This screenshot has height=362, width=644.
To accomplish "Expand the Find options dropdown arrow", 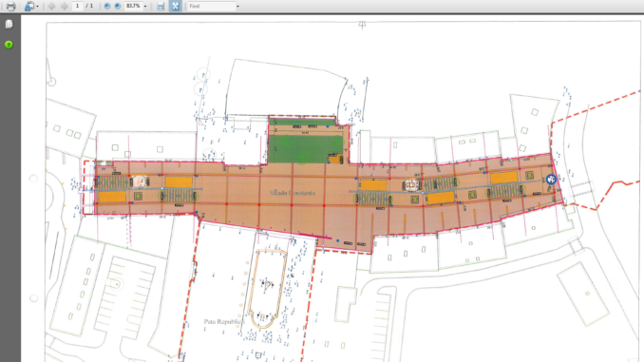I will click(x=237, y=7).
